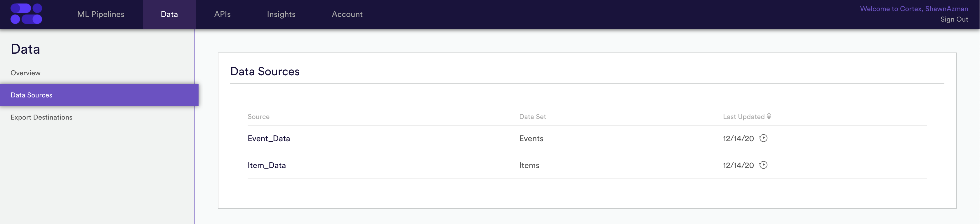Click the Sign Out link
The height and width of the screenshot is (224, 980).
[954, 19]
